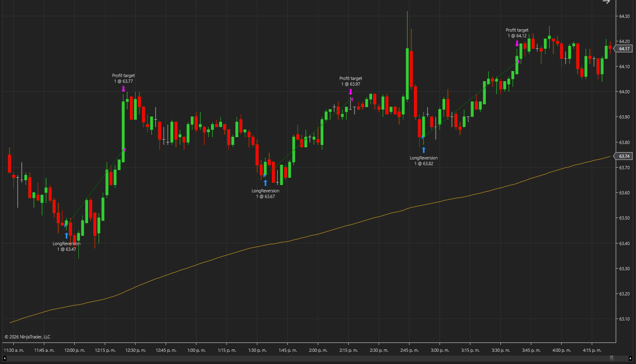The width and height of the screenshot is (636, 364).
Task: Click the 11:30 a. m. time label
Action: pyautogui.click(x=14, y=350)
